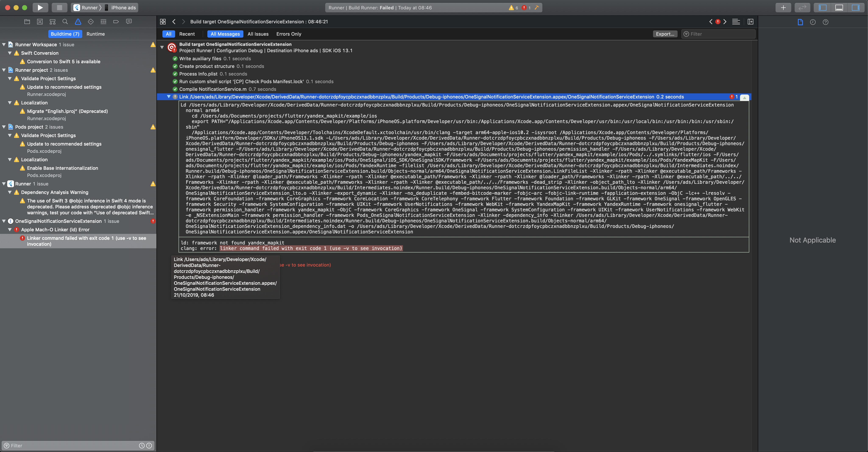Open the related items grid icon

point(163,22)
